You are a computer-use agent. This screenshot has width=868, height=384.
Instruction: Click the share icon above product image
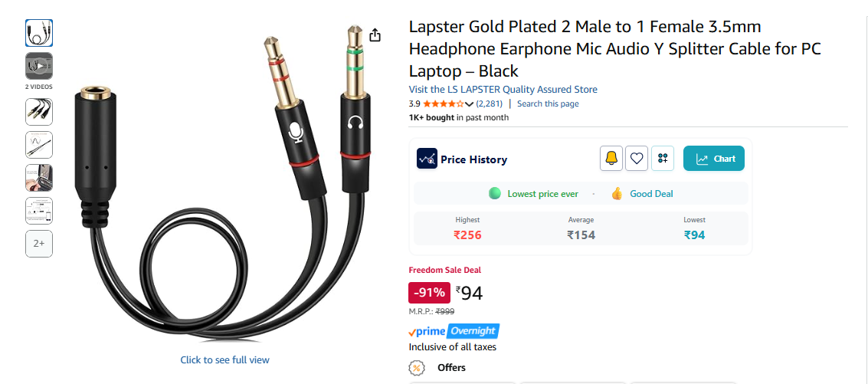375,35
